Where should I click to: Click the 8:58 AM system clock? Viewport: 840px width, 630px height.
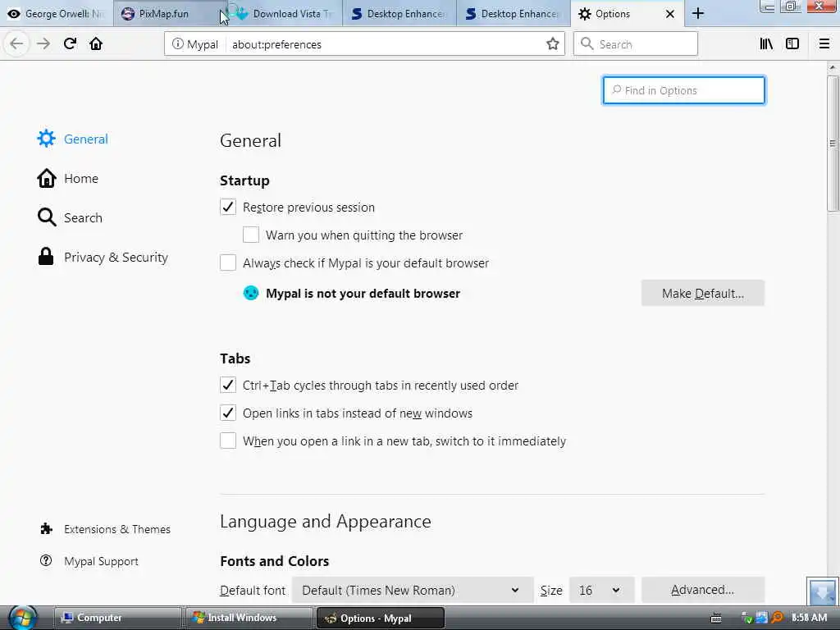[x=810, y=618]
